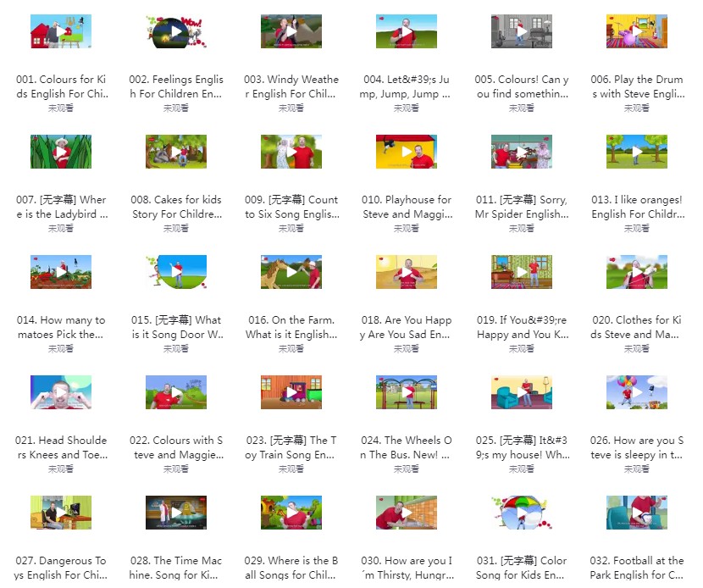Click title '009. [无字幕] Count to Six Song'
Image resolution: width=703 pixels, height=588 pixels.
pyautogui.click(x=291, y=207)
